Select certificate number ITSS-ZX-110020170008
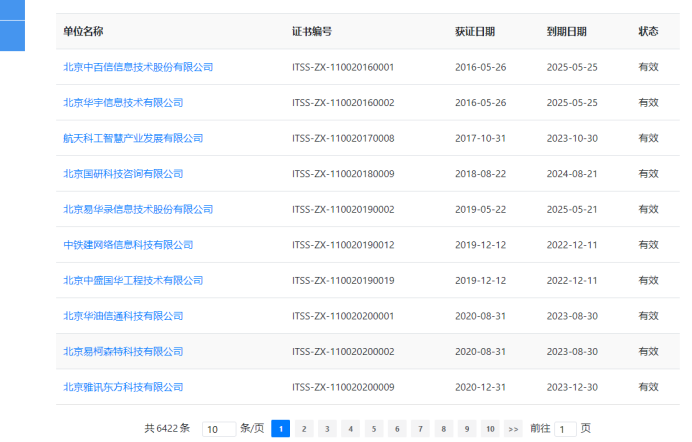The image size is (692, 442). (x=343, y=139)
